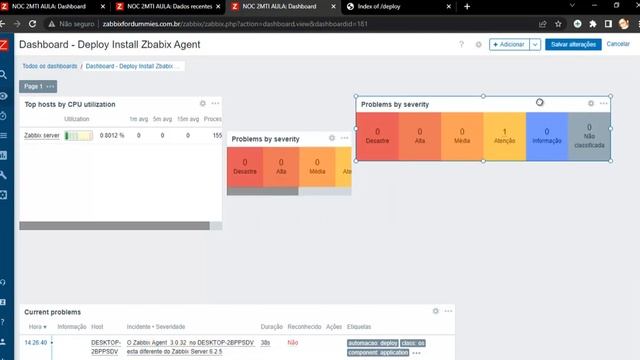Edit Top hosts by CPU utilization widget gear
640x360 pixels.
(202, 103)
